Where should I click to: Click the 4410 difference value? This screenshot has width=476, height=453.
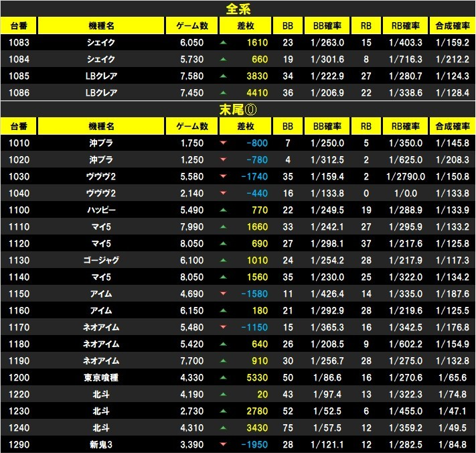[x=257, y=92]
